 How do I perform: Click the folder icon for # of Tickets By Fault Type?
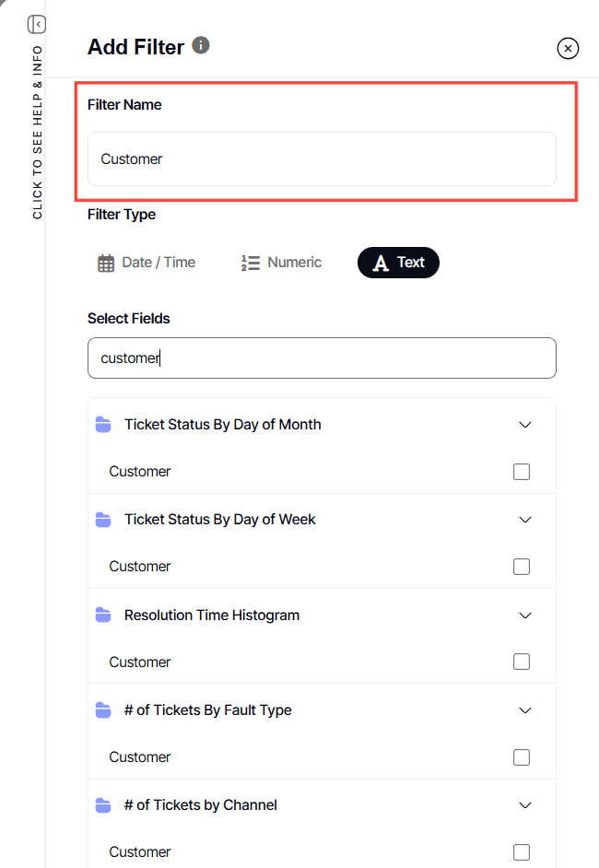103,710
